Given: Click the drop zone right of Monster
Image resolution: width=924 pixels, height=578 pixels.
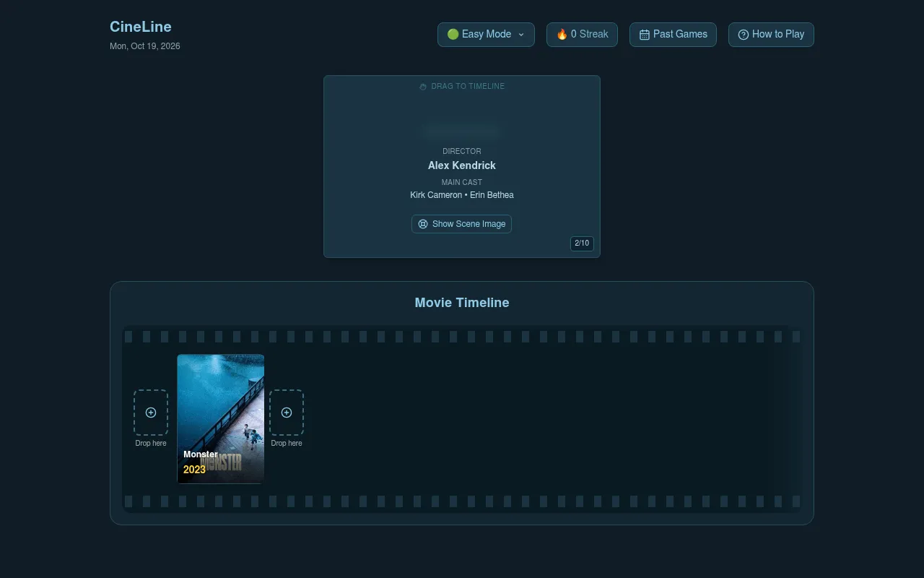Looking at the screenshot, I should coord(287,413).
